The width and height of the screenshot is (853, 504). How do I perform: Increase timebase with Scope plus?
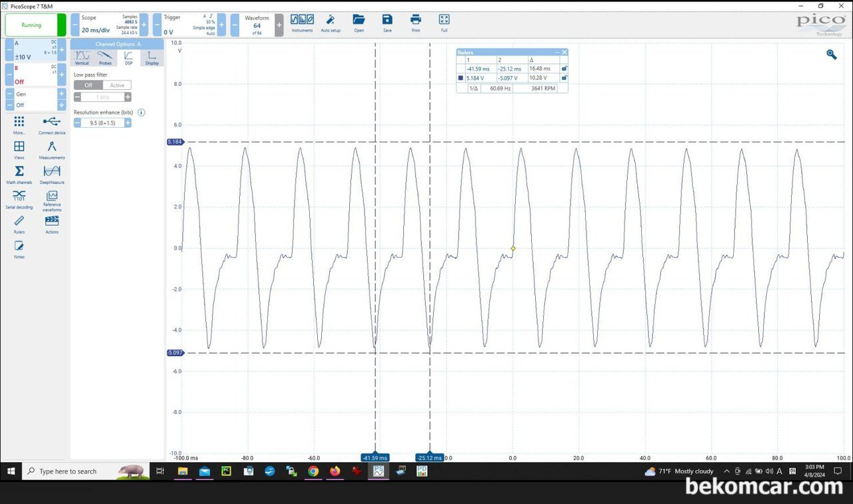point(144,25)
